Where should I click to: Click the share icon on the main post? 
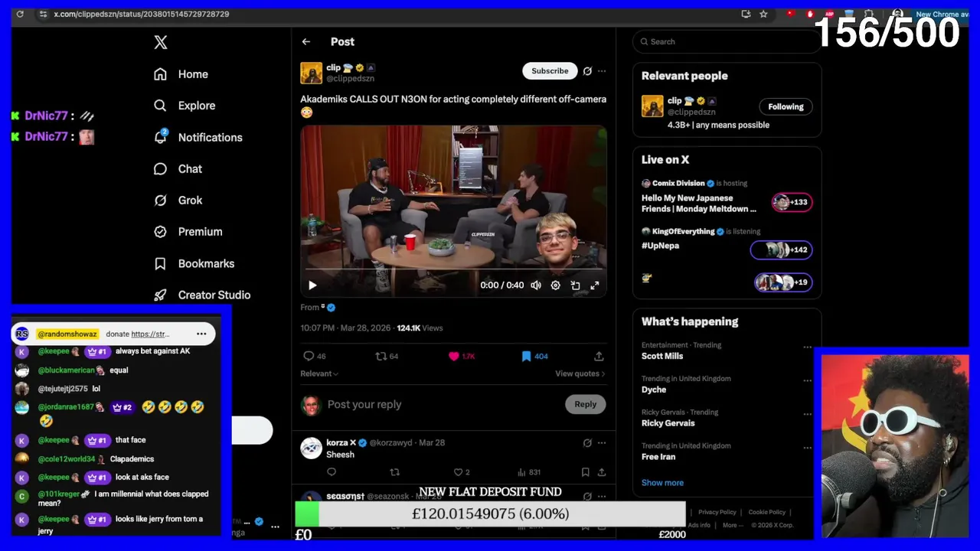(599, 356)
